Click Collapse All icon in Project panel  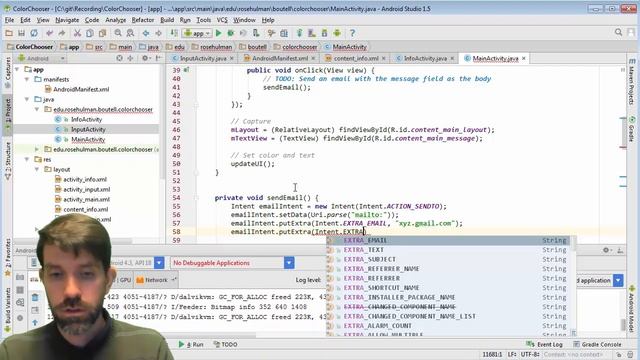click(130, 58)
